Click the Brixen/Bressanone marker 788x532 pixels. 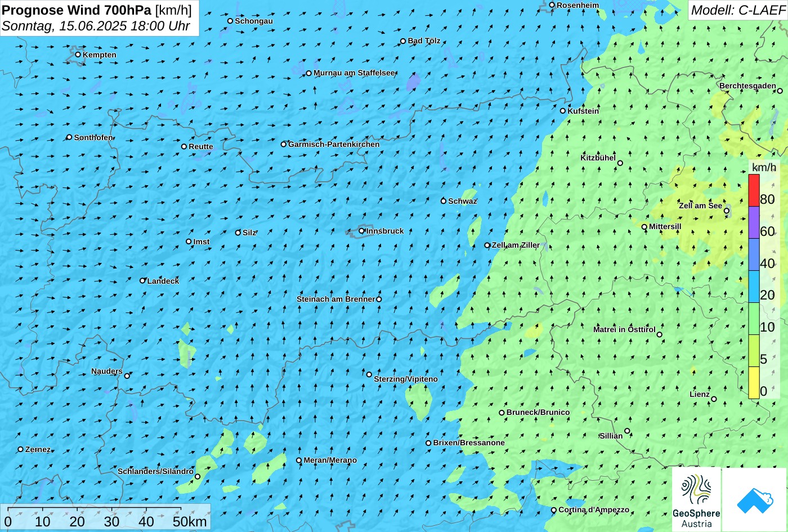point(428,443)
